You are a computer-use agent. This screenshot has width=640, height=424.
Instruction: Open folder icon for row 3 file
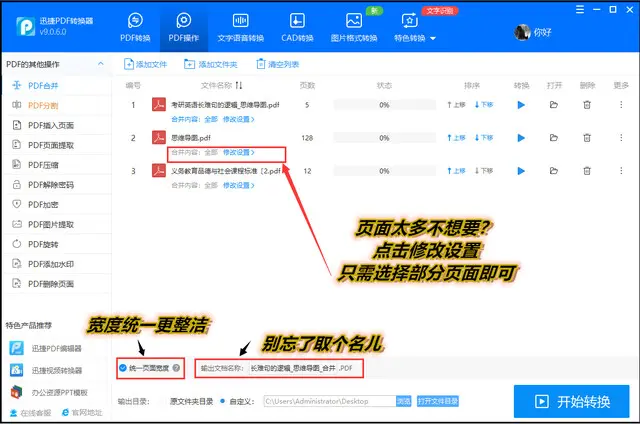click(553, 171)
